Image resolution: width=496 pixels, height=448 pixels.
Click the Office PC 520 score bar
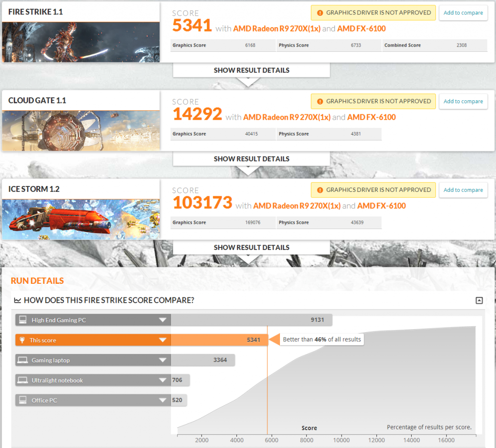(x=179, y=400)
